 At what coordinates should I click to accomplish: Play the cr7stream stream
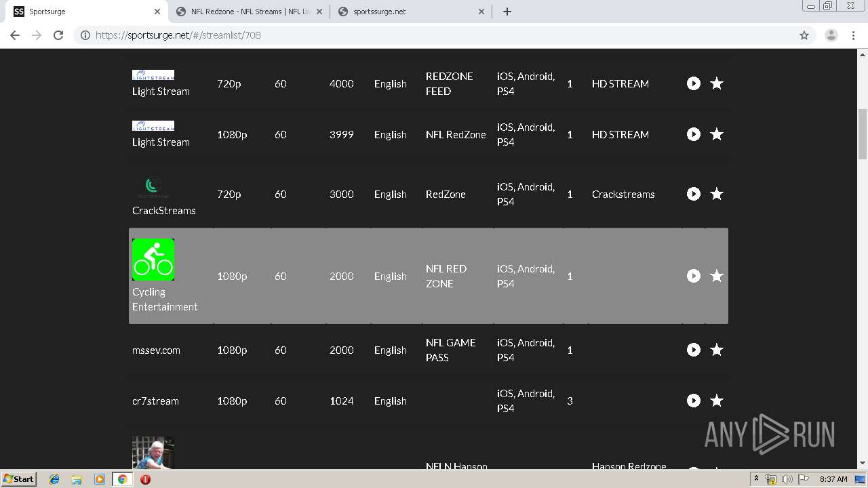point(693,401)
